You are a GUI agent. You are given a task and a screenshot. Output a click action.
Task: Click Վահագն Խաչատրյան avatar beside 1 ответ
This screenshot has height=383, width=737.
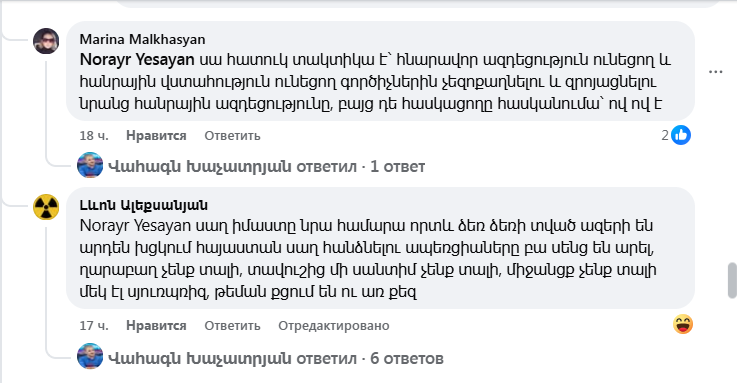90,165
